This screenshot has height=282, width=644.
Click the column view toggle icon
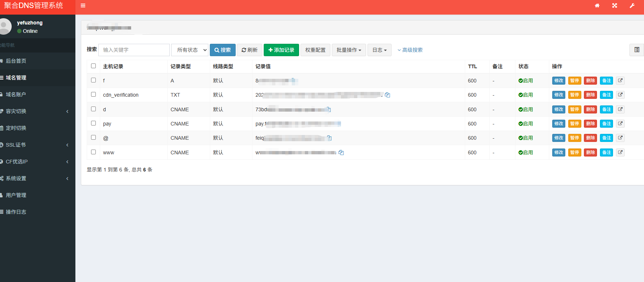pyautogui.click(x=636, y=50)
